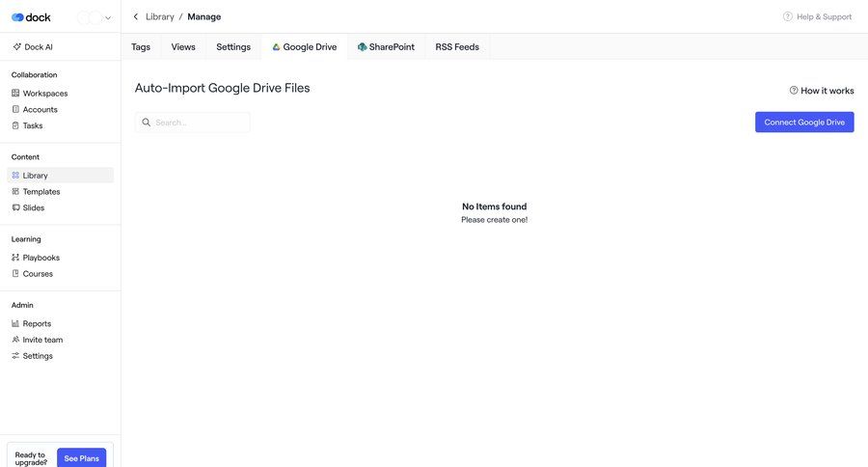This screenshot has height=467, width=868.
Task: Click the Google Drive logo icon
Action: point(276,47)
